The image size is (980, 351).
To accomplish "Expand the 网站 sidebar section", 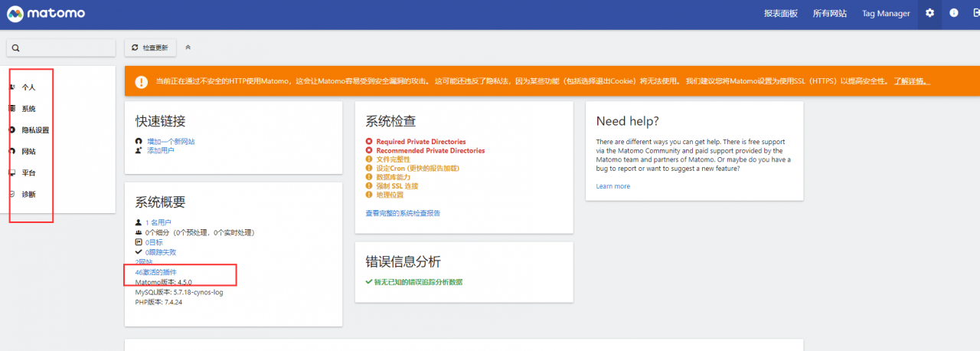I will 28,152.
